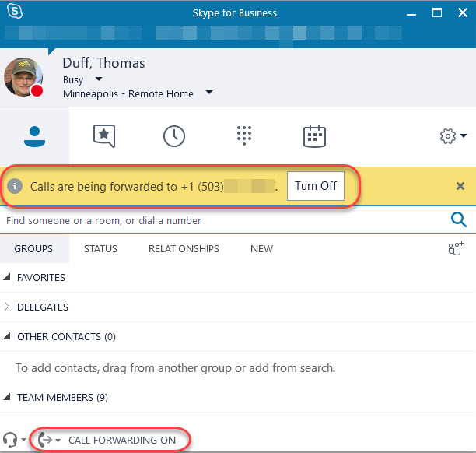Open the Busy status dropdown
The image size is (476, 453).
pyautogui.click(x=99, y=79)
